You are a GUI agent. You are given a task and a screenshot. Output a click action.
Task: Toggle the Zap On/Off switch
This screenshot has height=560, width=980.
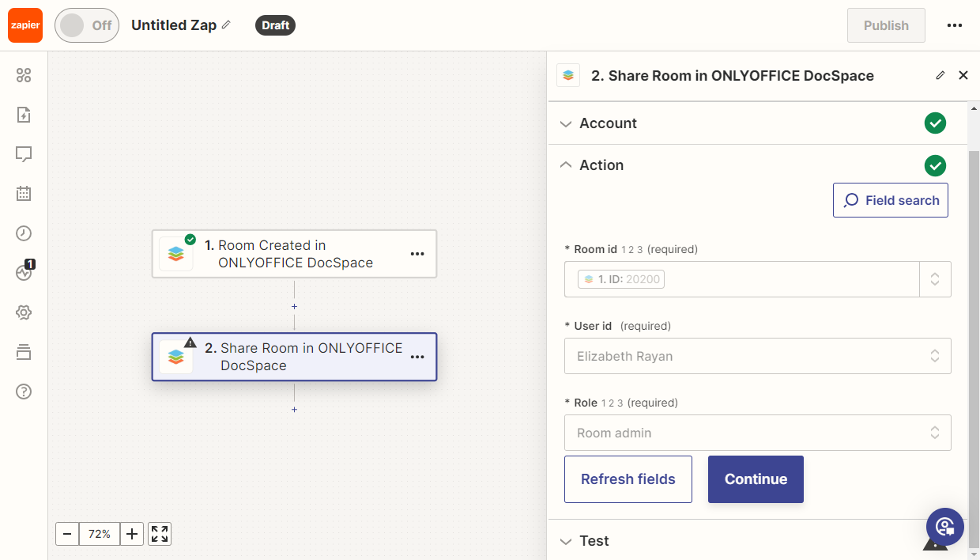coord(86,25)
